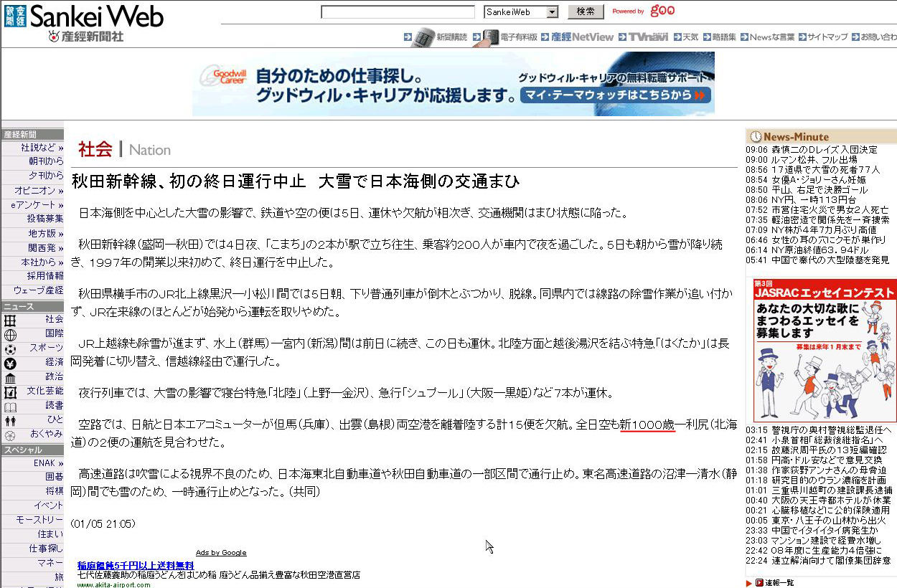This screenshot has height=588, width=897.
Task: Follow the underlined 新1000歳 link in article
Action: pyautogui.click(x=648, y=425)
